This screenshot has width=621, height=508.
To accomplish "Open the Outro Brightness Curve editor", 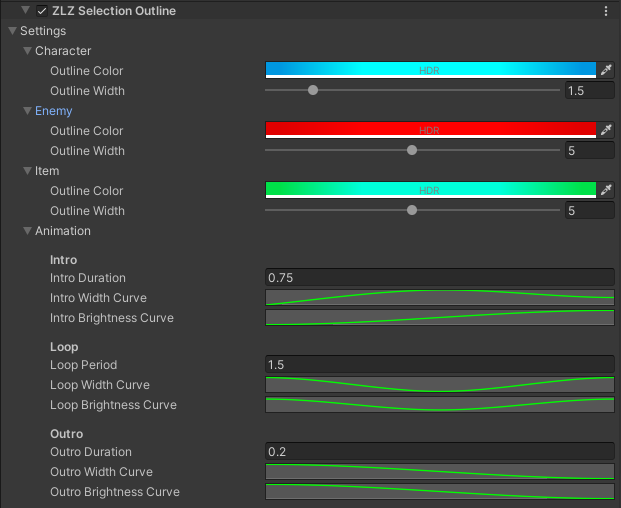I will pos(440,492).
